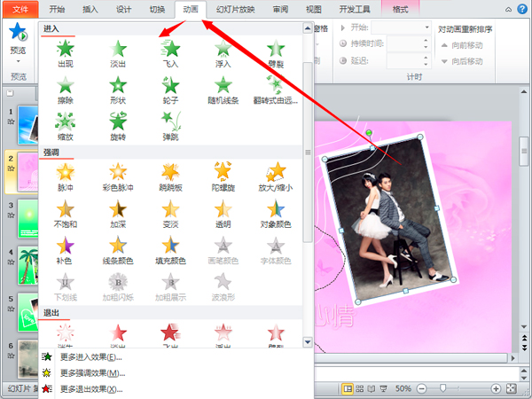Image resolution: width=532 pixels, height=399 pixels.
Task: Switch to the 开始 ribbon tab
Action: (57, 10)
